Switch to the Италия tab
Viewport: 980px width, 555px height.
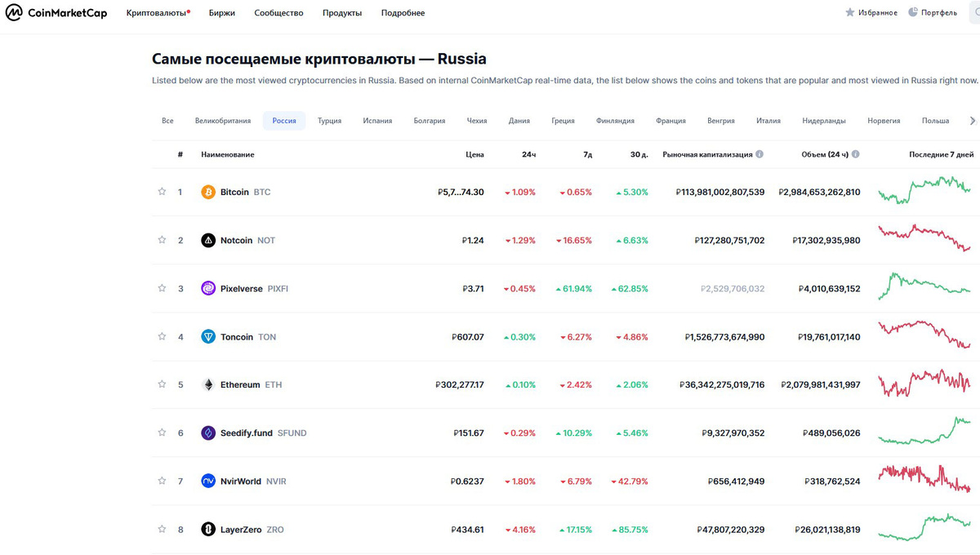[x=768, y=121]
